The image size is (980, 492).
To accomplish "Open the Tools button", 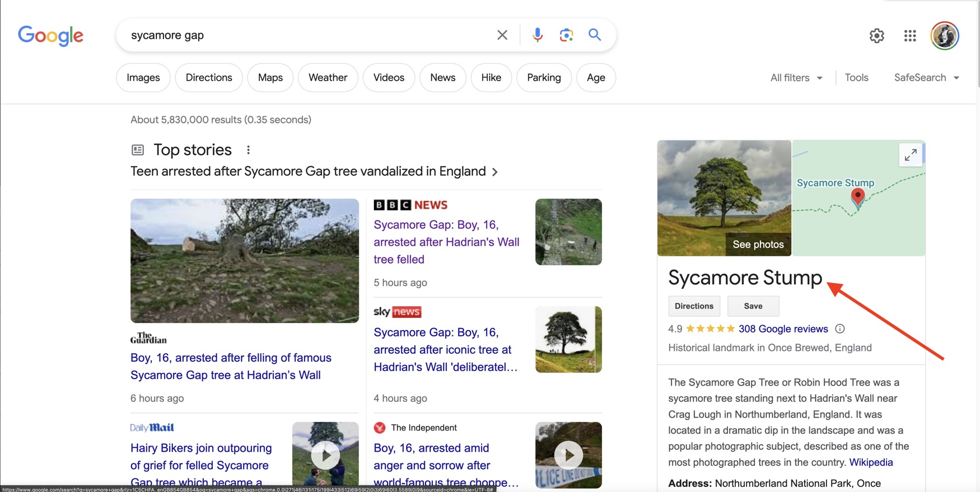I will tap(857, 78).
